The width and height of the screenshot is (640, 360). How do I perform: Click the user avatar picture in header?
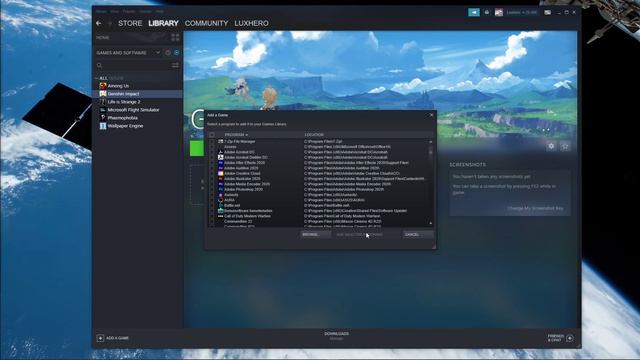click(499, 13)
